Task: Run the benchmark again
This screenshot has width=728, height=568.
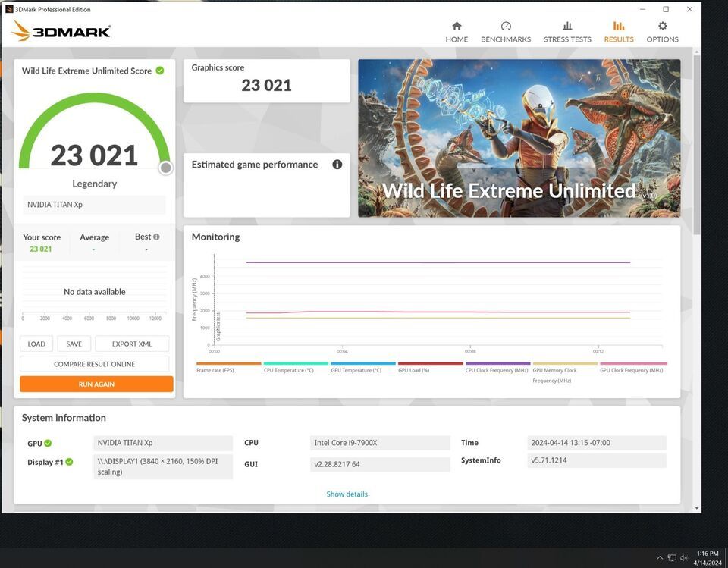Action: tap(96, 384)
